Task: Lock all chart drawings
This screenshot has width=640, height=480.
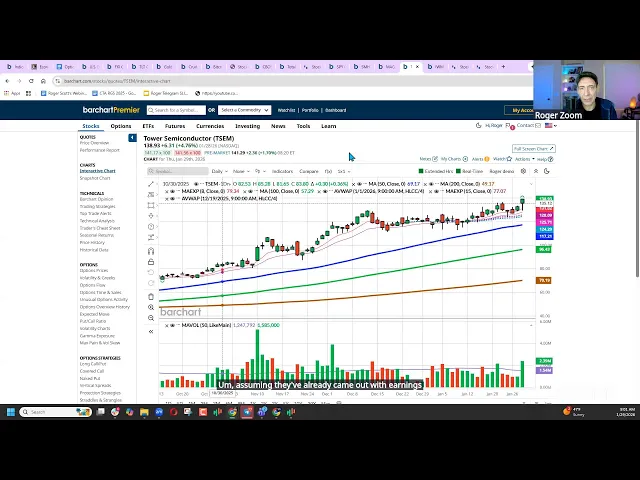Action: (151, 262)
